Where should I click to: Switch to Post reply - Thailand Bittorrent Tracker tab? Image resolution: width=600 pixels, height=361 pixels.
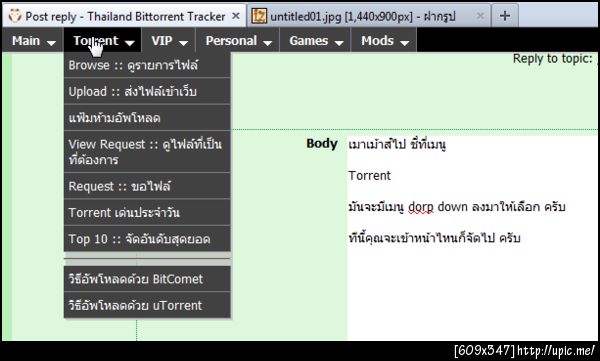pos(124,16)
